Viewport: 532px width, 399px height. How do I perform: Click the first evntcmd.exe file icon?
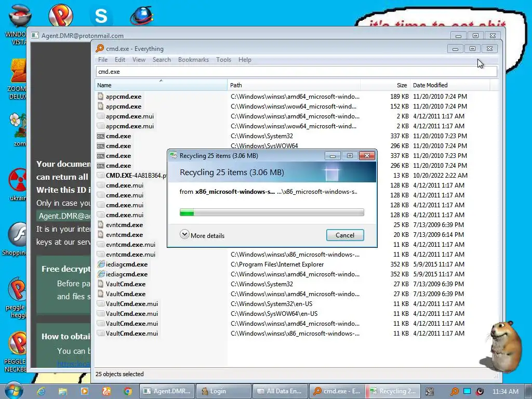(x=100, y=224)
